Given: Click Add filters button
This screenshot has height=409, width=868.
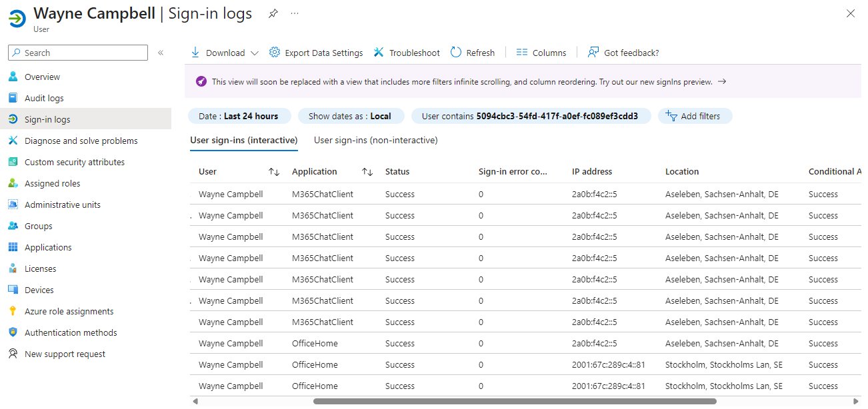Looking at the screenshot, I should (x=695, y=116).
